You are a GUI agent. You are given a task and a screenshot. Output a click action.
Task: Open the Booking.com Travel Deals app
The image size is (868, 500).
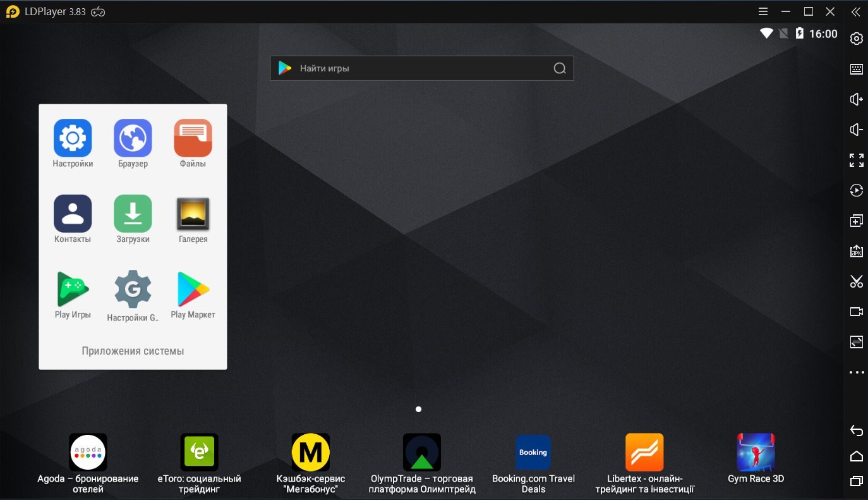tap(533, 452)
